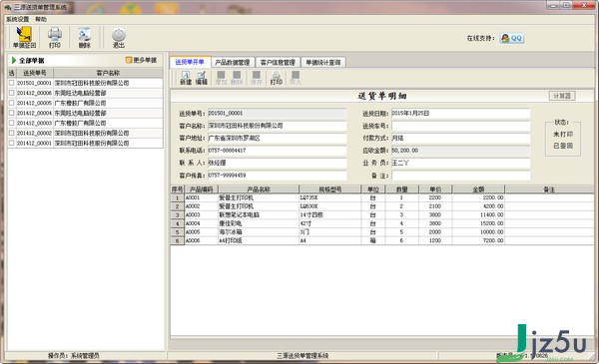Click the 送货日期 field
This screenshot has width=599, height=364.
460,114
